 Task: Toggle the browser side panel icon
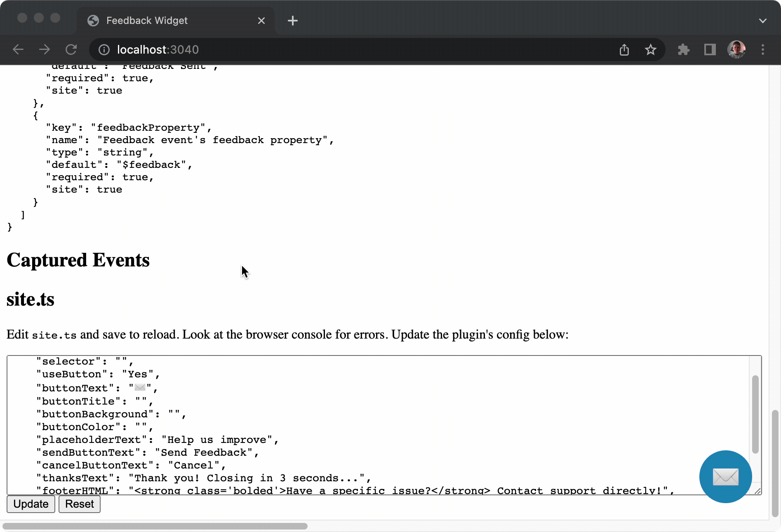(710, 49)
